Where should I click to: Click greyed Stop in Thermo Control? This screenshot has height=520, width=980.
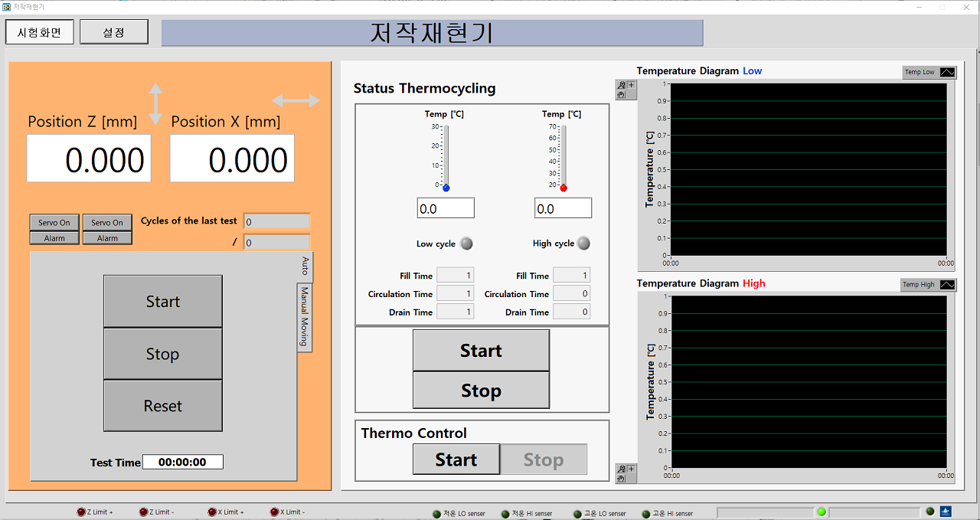point(544,459)
